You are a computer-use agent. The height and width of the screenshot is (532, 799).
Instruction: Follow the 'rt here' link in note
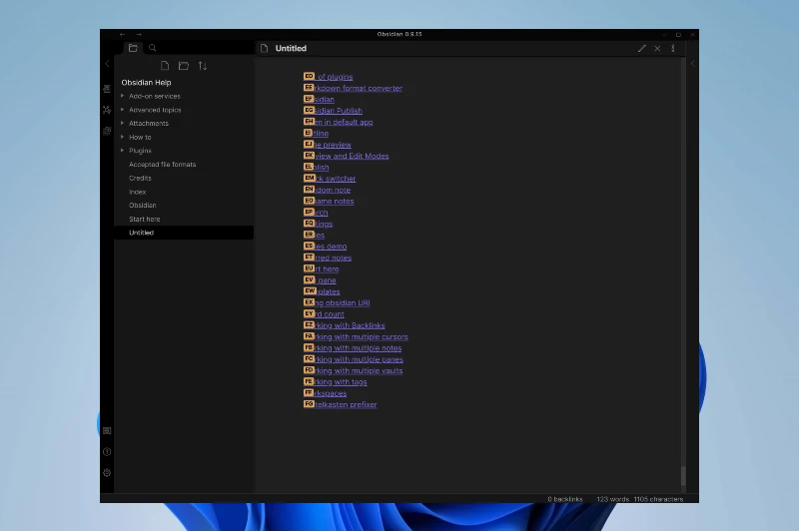click(328, 268)
